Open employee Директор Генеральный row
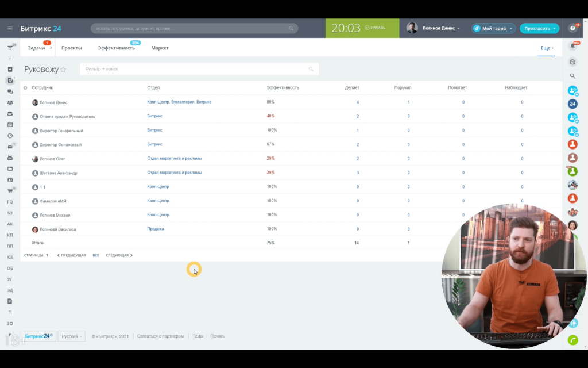The image size is (588, 368). click(x=61, y=131)
